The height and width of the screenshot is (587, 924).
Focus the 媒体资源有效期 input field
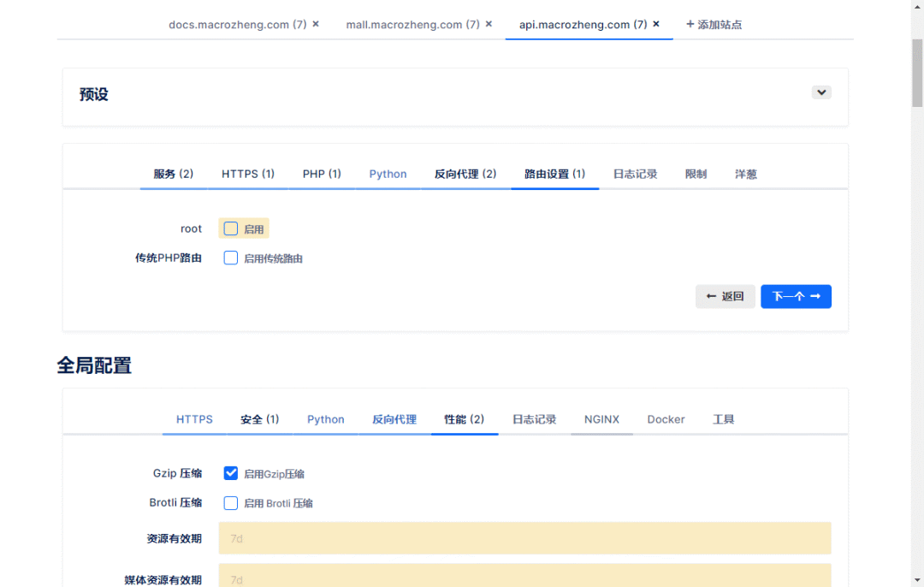524,575
